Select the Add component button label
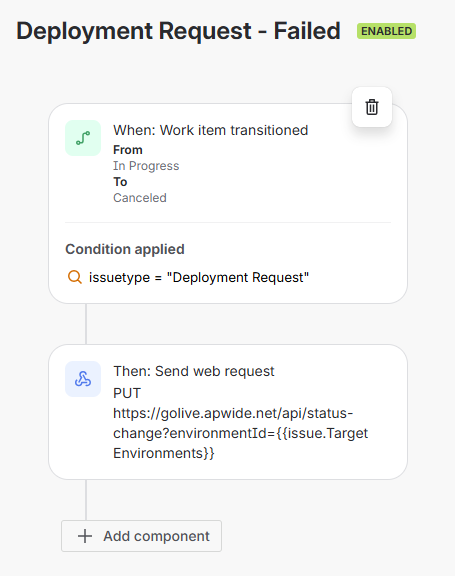 [156, 536]
